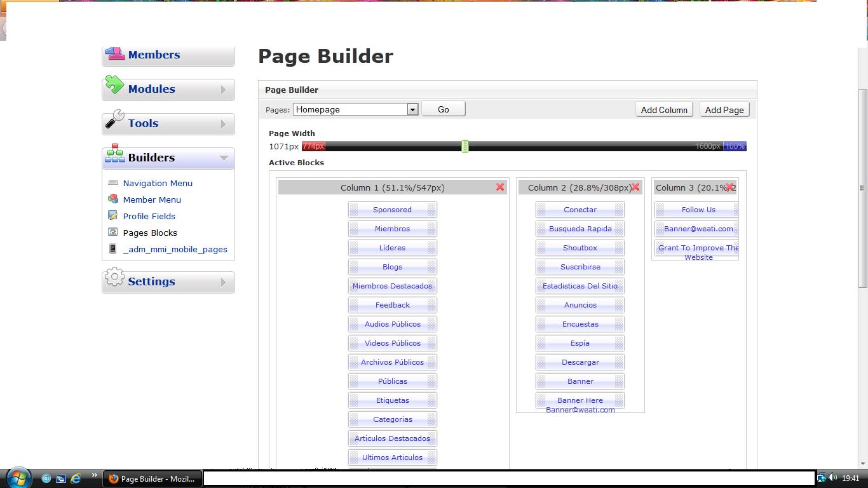Click the Add Column button
Image resolution: width=868 pixels, height=488 pixels.
664,109
